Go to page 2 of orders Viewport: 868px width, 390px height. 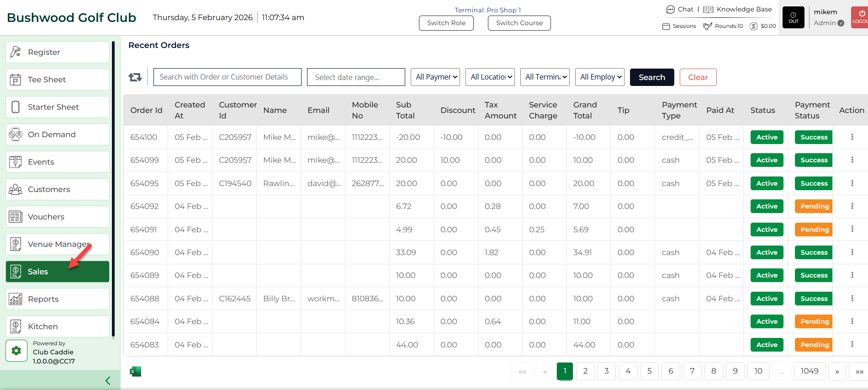coord(585,371)
